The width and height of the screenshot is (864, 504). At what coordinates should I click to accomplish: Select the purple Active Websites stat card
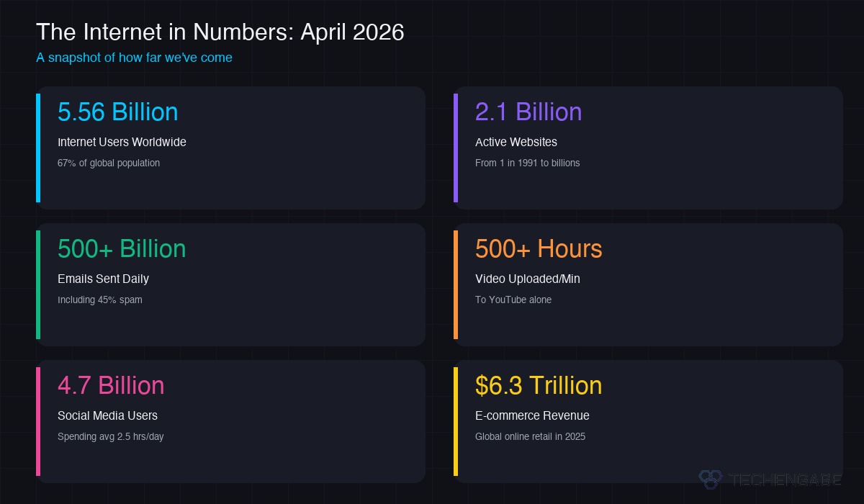[648, 148]
